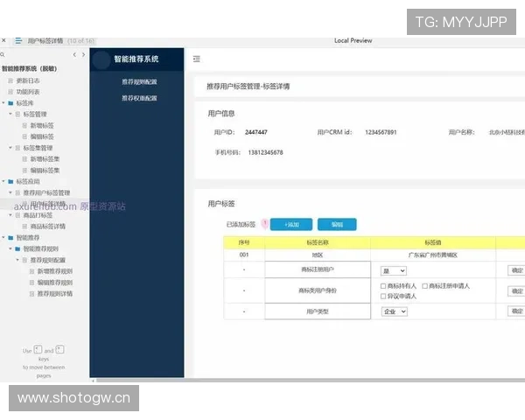This screenshot has height=420, width=525.
Task: Collapse the 商品打标签 node arrow
Action: click(x=10, y=215)
